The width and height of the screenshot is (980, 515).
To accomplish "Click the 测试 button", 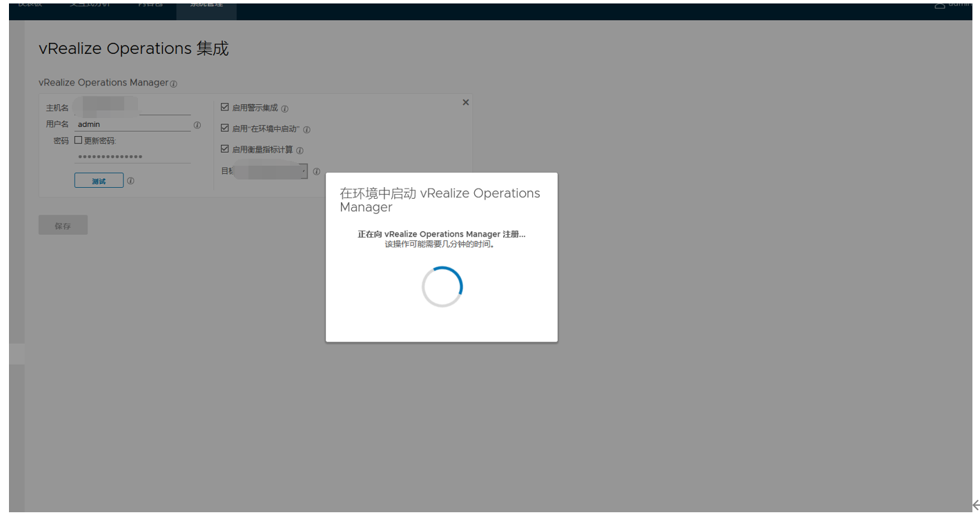I will coord(98,180).
